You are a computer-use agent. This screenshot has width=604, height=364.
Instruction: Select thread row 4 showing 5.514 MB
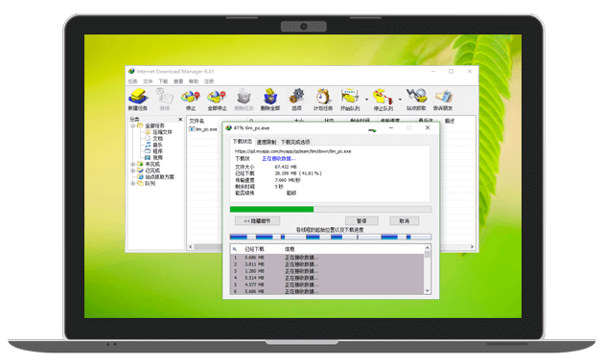(327, 278)
